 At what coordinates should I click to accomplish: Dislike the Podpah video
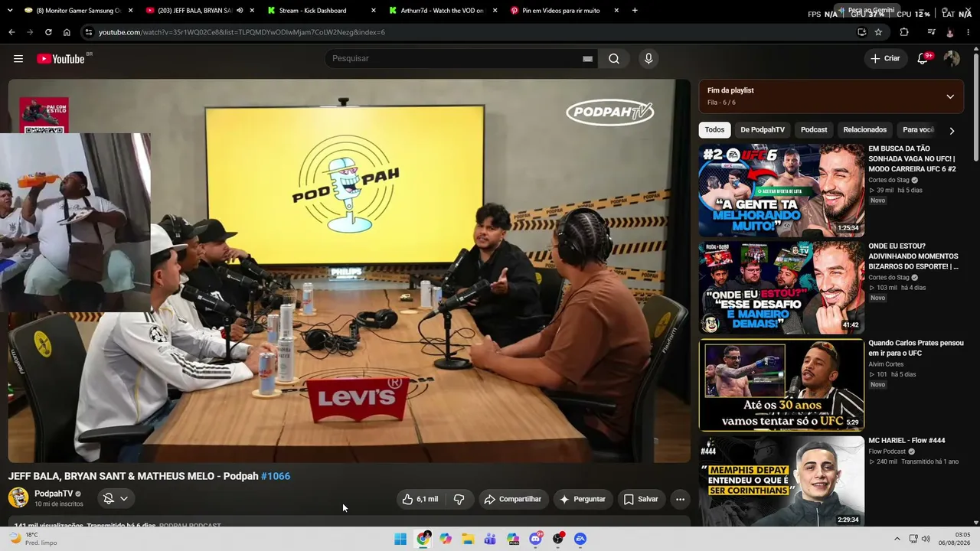tap(459, 499)
